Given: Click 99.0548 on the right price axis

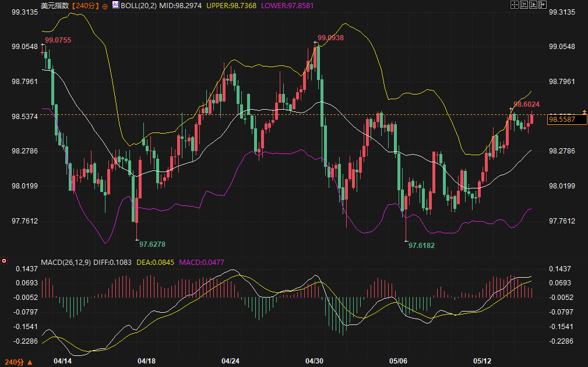Looking at the screenshot, I should click(562, 47).
